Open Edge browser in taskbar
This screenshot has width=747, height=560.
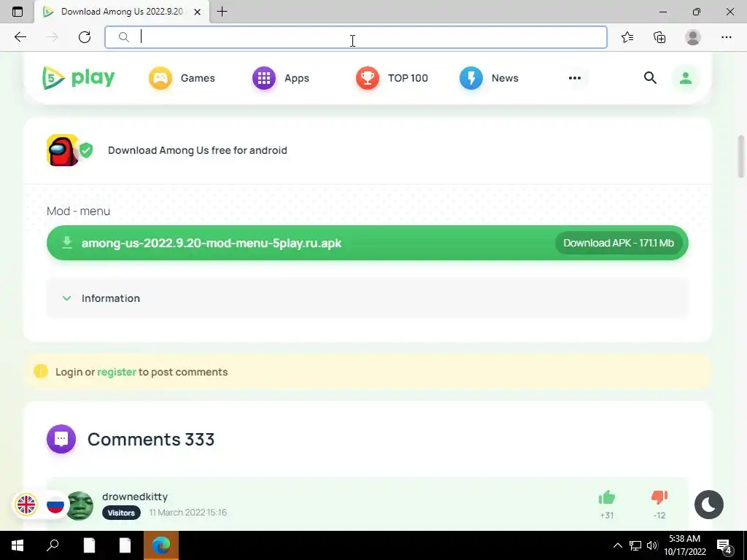click(x=161, y=545)
